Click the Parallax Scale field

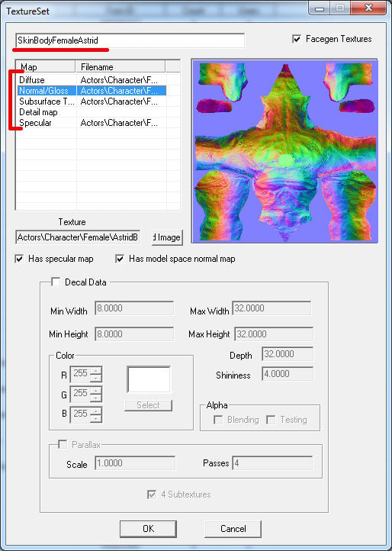(x=135, y=463)
